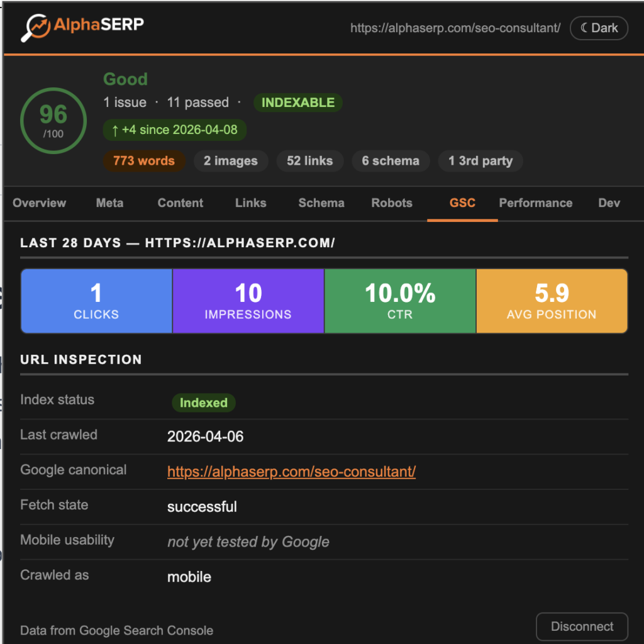Image resolution: width=644 pixels, height=644 pixels.
Task: Click the INDEXABLE status badge
Action: coord(297,103)
